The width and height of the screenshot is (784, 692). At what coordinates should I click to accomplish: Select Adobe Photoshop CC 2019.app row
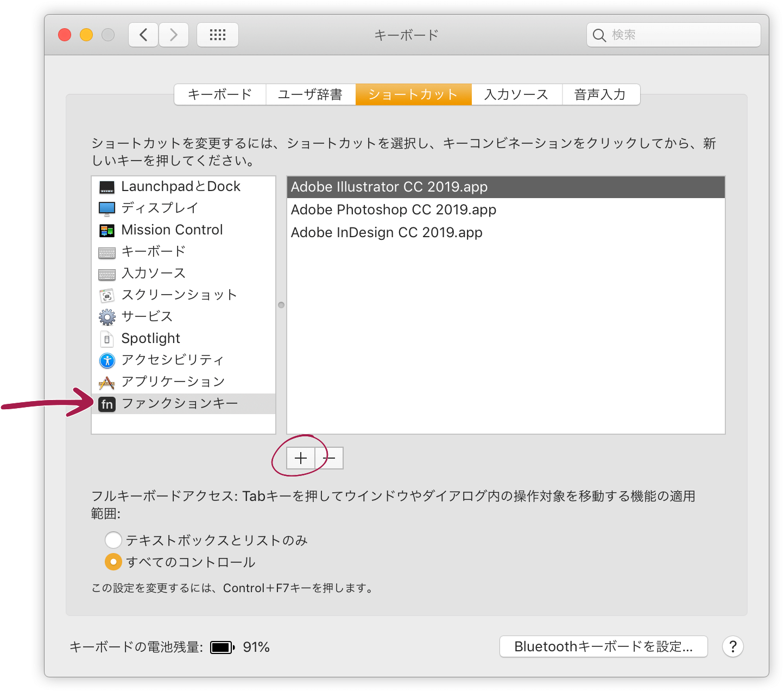point(506,210)
